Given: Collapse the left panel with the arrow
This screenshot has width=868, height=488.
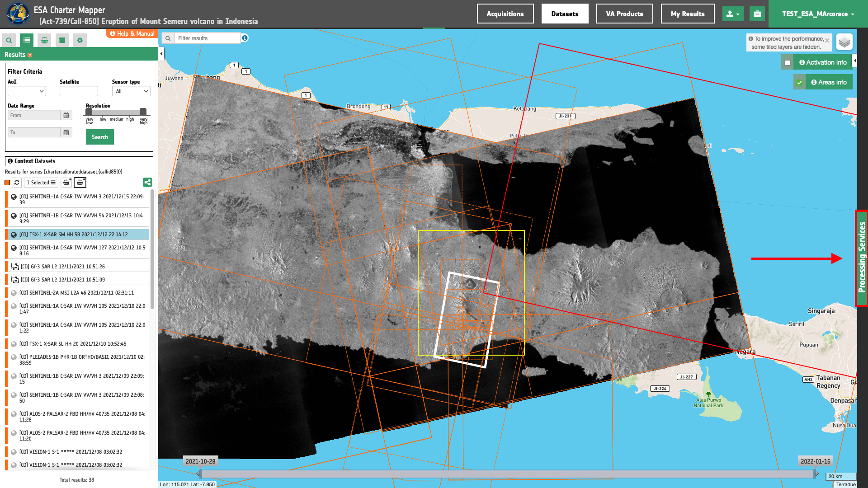Looking at the screenshot, I should point(161,54).
